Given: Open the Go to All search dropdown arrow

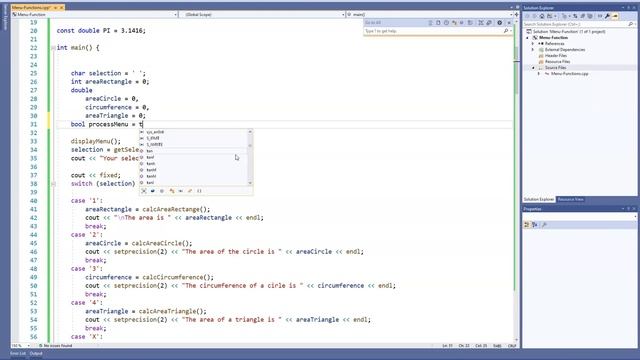Looking at the screenshot, I should pyautogui.click(x=511, y=31).
